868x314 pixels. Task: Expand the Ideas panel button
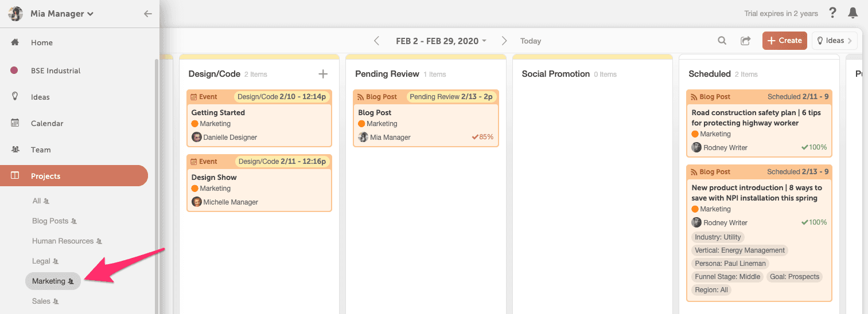pyautogui.click(x=835, y=41)
